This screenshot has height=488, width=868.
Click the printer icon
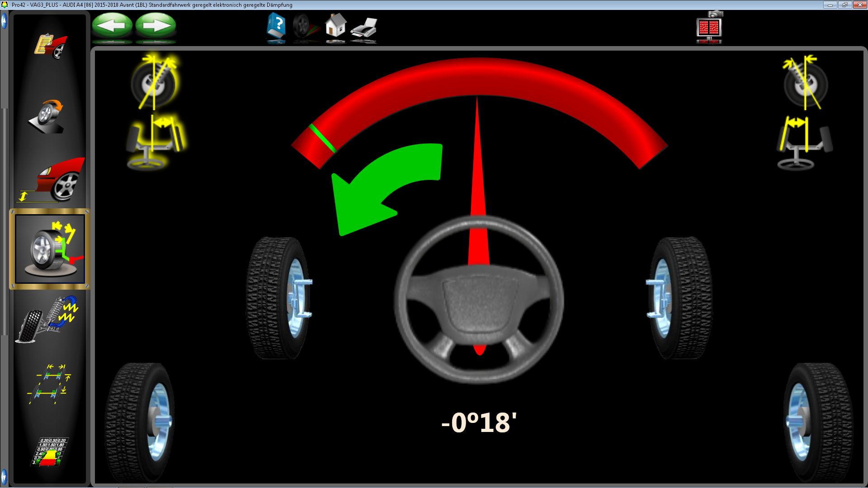(x=364, y=27)
